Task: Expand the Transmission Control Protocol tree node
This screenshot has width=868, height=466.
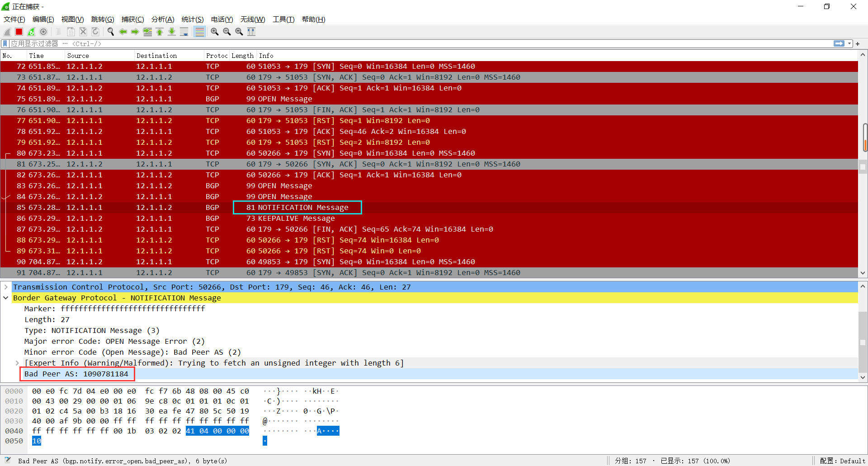Action: (6, 287)
